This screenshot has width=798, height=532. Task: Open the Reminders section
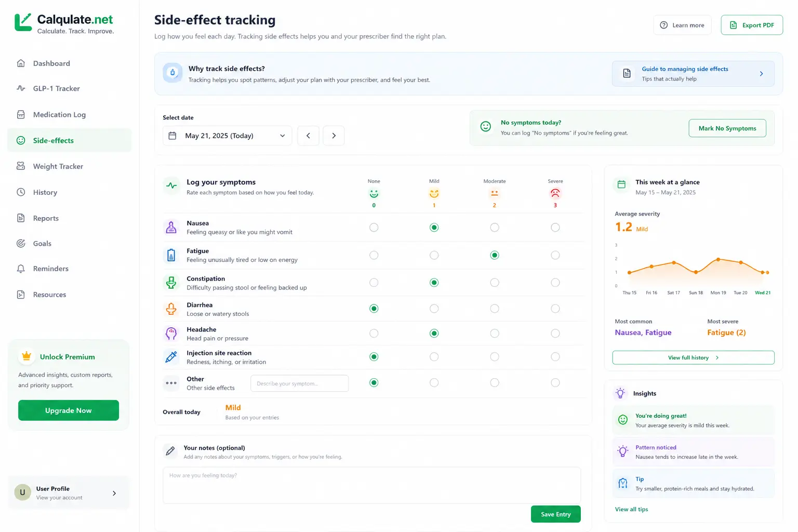69,269
